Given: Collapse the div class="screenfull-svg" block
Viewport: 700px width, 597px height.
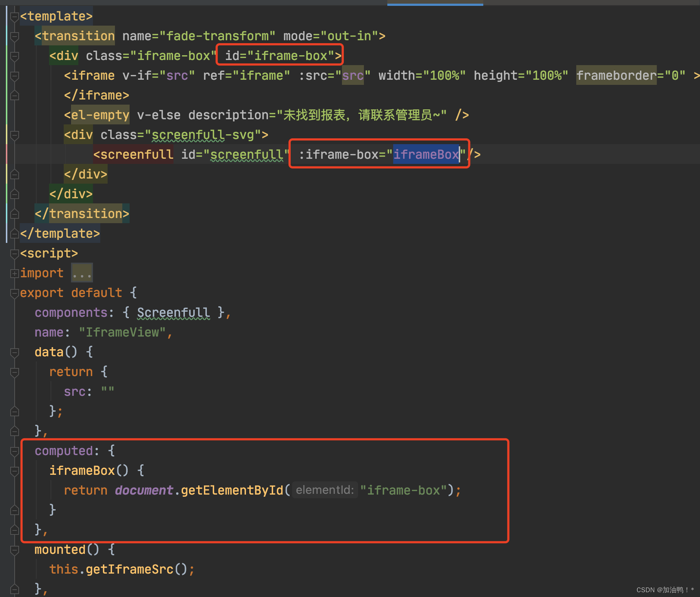Looking at the screenshot, I should pyautogui.click(x=15, y=135).
